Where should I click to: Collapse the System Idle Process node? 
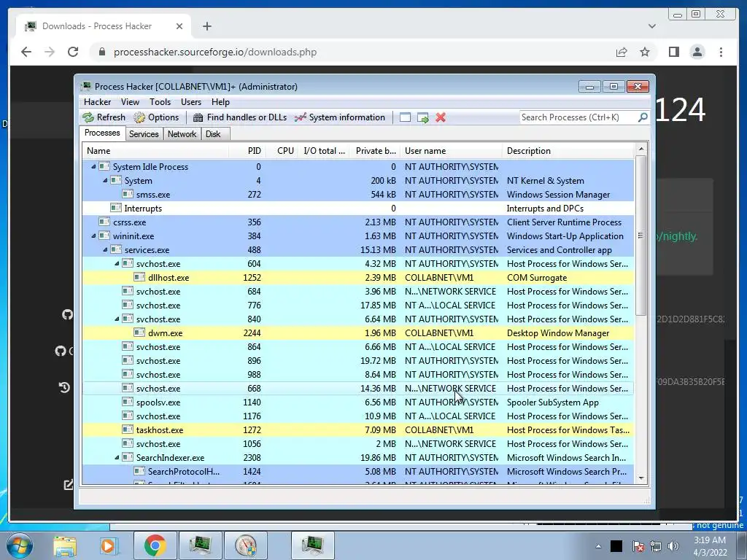click(93, 167)
